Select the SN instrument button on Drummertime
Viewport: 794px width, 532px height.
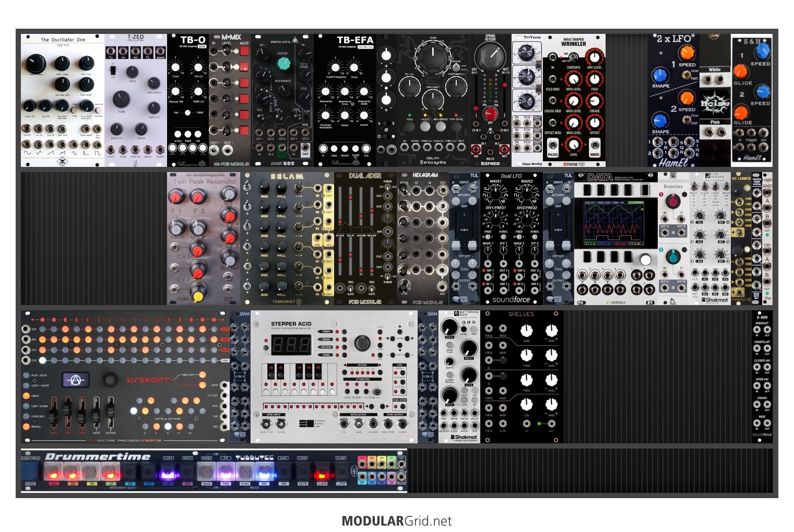(90, 472)
